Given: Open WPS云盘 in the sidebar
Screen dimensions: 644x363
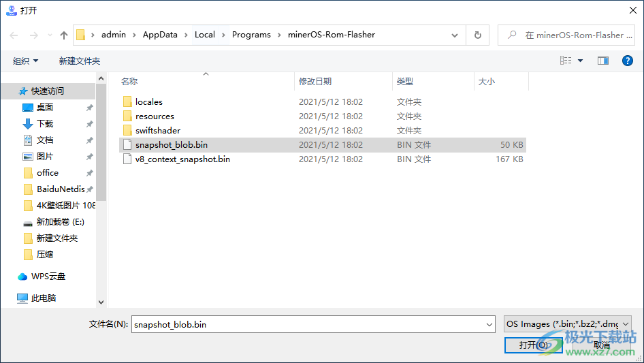Looking at the screenshot, I should click(48, 277).
